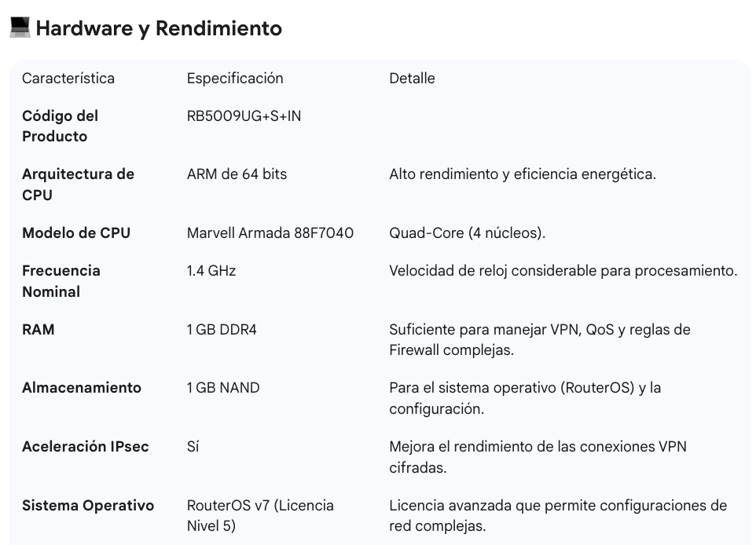This screenshot has height=545, width=756.
Task: Select the "Almacenamiento" row label
Action: coord(82,388)
